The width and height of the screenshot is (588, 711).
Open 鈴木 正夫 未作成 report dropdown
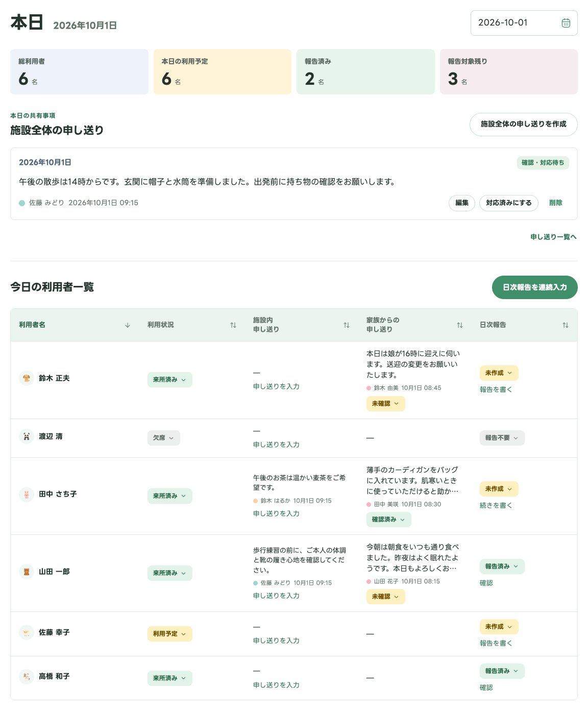pos(499,373)
